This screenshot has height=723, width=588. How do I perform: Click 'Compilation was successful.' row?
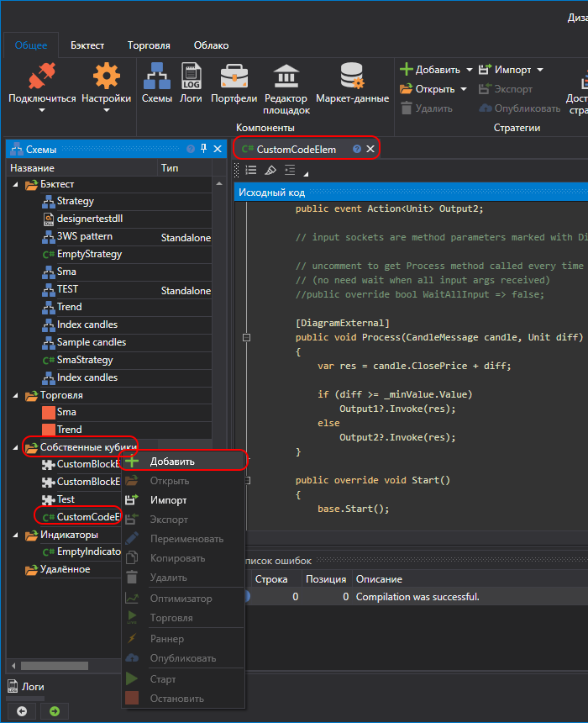[x=417, y=597]
